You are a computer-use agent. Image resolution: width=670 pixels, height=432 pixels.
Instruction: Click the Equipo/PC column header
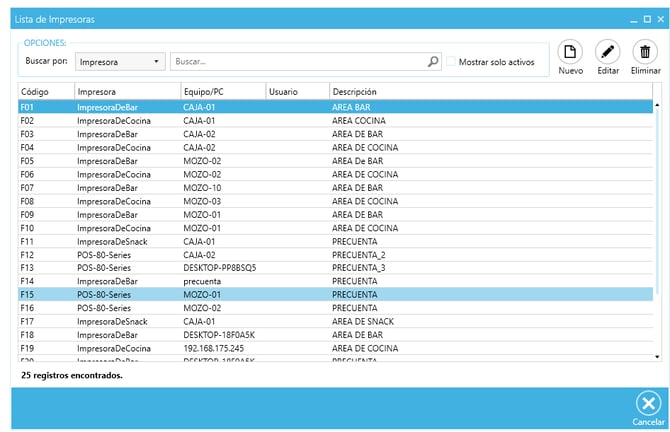221,91
